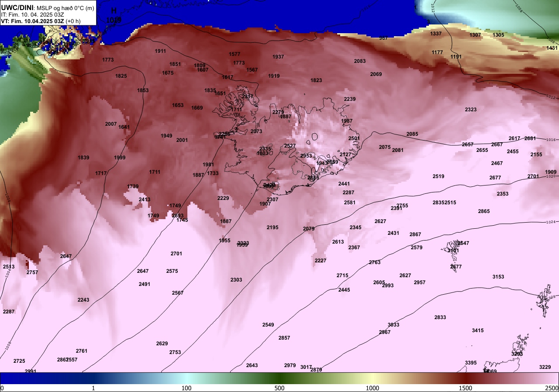
Task: Click the IT: Fim. 10. 04. 2025 03Z line
Action: pyautogui.click(x=32, y=14)
